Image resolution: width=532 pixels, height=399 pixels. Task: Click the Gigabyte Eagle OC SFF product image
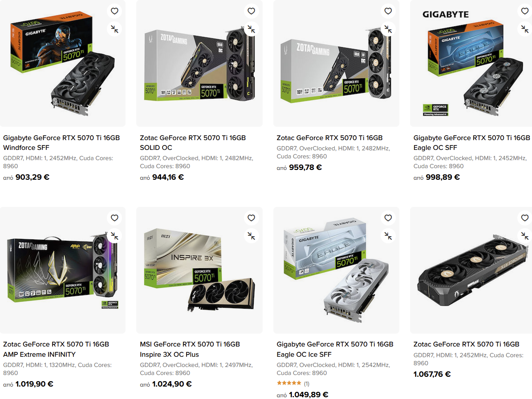coord(471,64)
